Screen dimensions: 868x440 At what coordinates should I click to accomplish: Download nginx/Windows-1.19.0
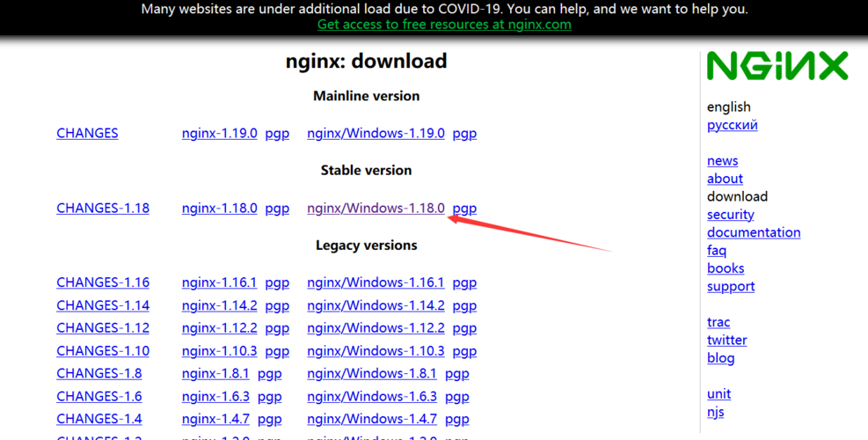pos(376,134)
